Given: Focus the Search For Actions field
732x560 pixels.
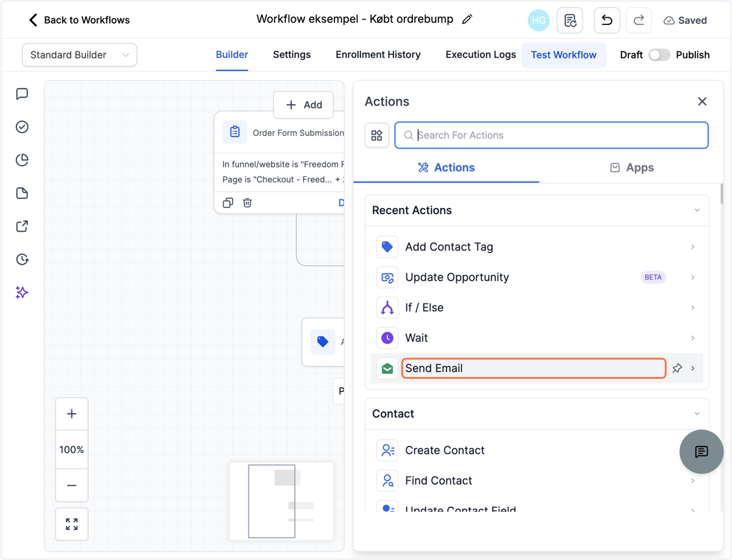Looking at the screenshot, I should tap(551, 135).
